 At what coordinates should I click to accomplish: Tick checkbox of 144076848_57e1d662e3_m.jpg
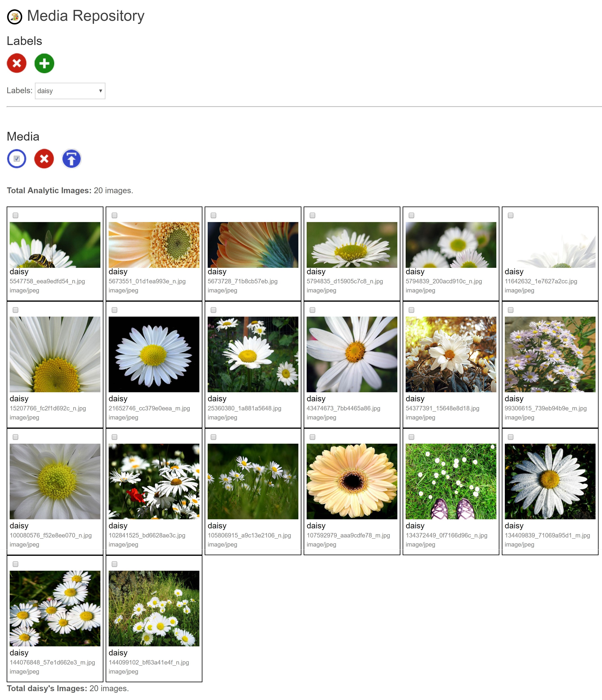[16, 564]
